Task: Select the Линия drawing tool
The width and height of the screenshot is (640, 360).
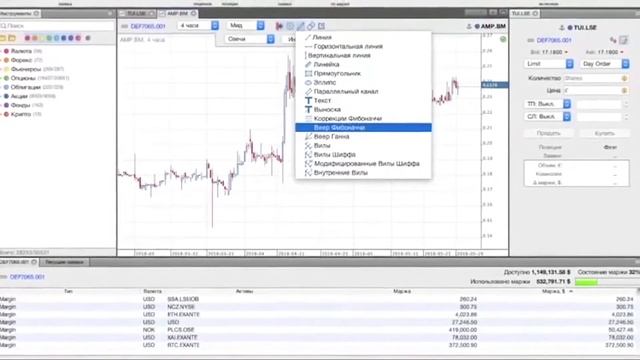Action: pos(322,37)
